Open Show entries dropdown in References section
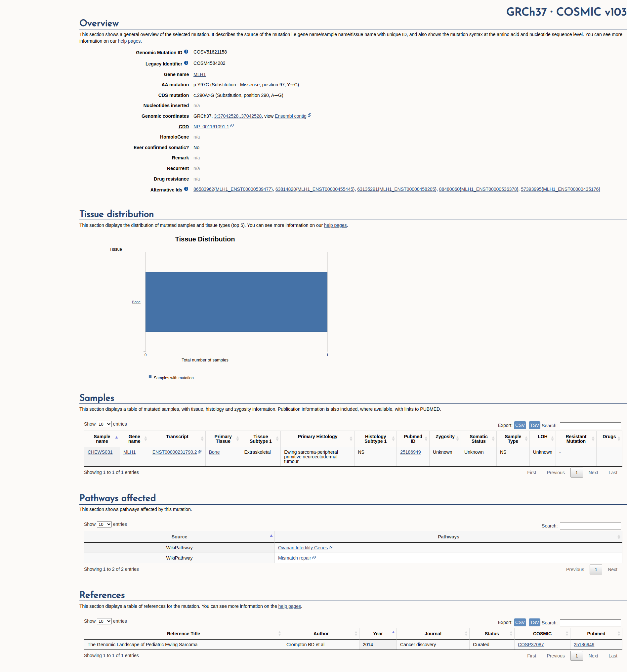Screen dimensions: 627x672 coord(104,621)
